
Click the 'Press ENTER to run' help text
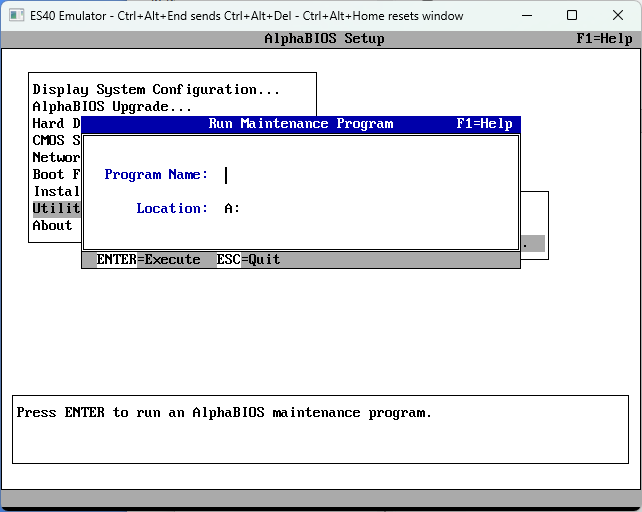[224, 412]
